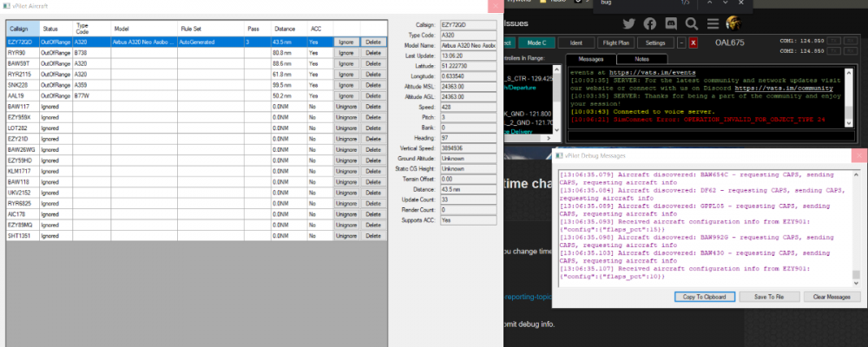Viewport: 868px width, 347px height.
Task: Click the magnifying glass search icon
Action: pos(692,23)
